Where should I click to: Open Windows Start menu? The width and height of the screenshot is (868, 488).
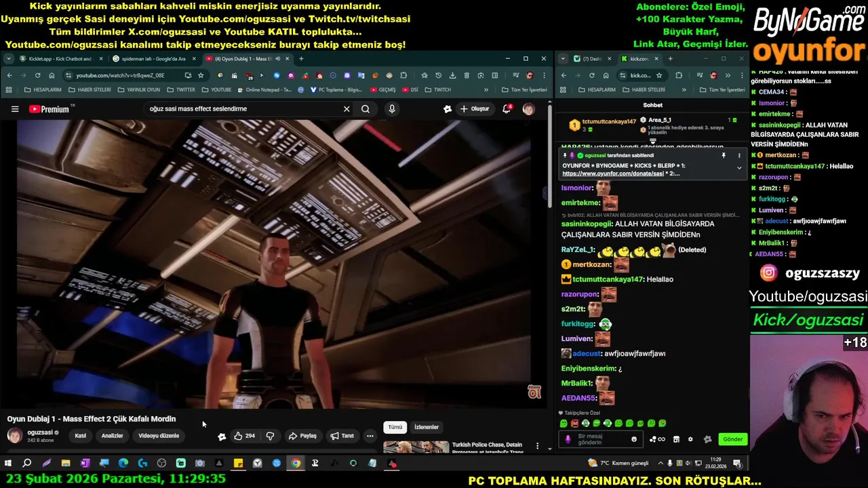click(8, 464)
